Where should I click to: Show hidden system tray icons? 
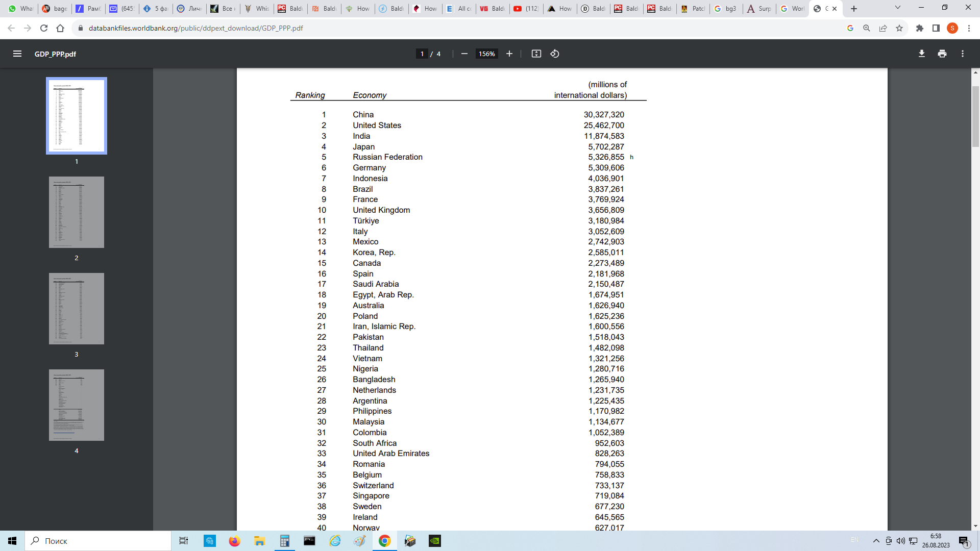[876, 541]
